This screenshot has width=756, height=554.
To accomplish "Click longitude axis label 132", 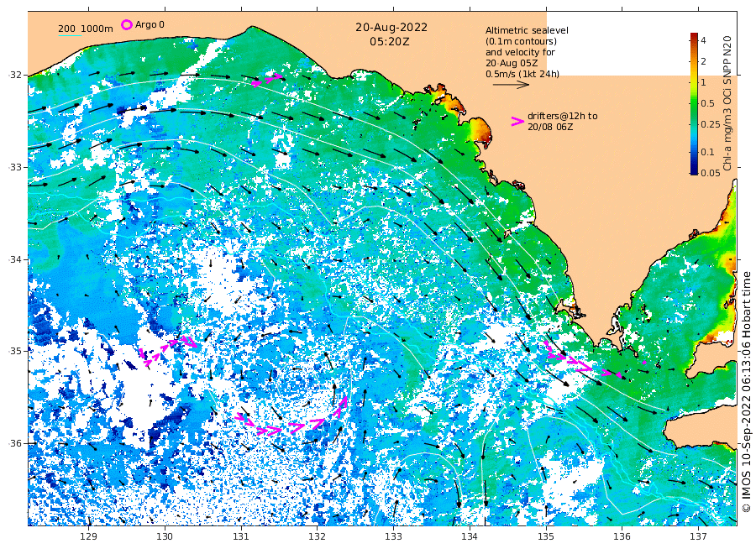I will [x=318, y=536].
